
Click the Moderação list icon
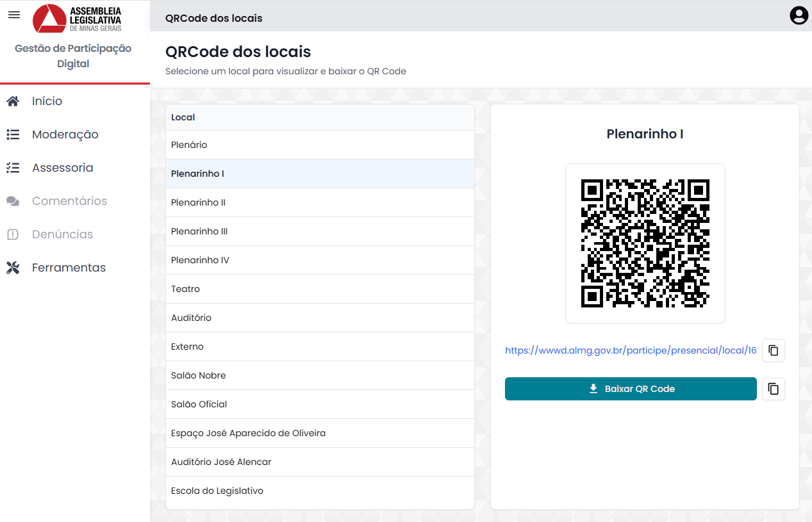pos(13,135)
